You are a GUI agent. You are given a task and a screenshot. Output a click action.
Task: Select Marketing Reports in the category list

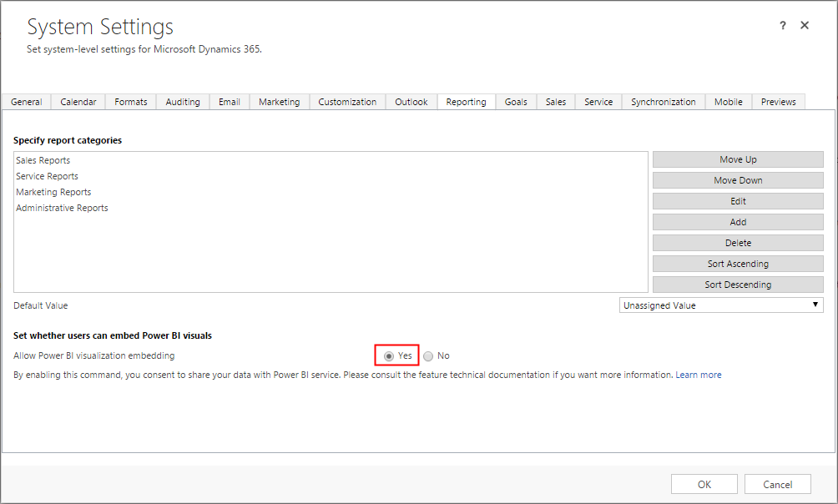pos(53,192)
